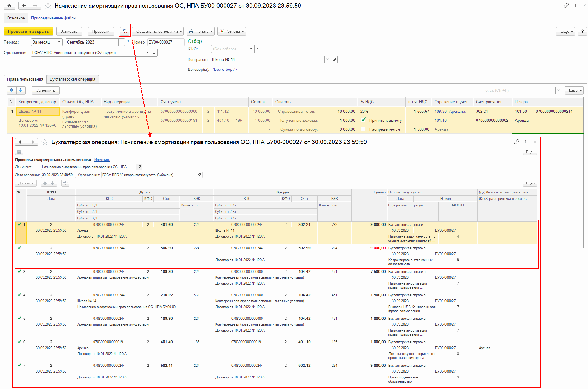Viewport: 588px width, 389px height.
Task: Expand Создать на основании dropdown
Action: click(x=158, y=31)
